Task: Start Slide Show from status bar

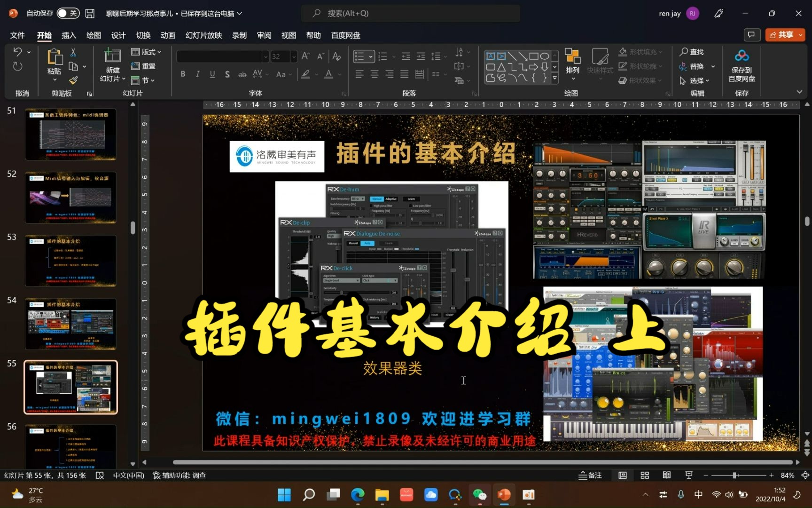Action: [x=689, y=475]
